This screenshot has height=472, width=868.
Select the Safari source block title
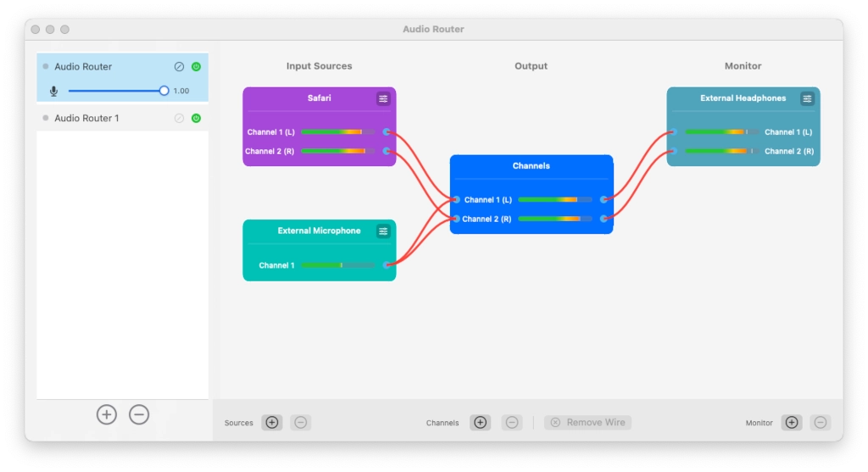tap(320, 98)
